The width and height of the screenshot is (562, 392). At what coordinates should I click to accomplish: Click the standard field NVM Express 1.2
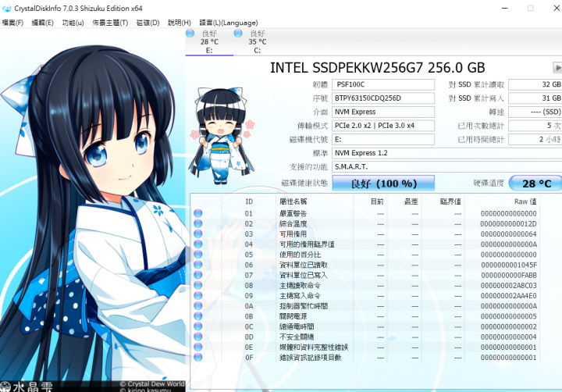coord(447,153)
